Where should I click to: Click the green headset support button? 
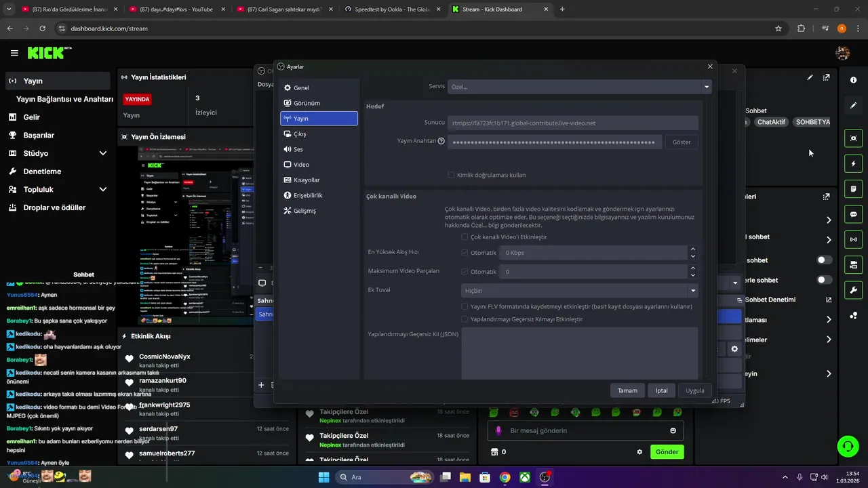(x=848, y=446)
